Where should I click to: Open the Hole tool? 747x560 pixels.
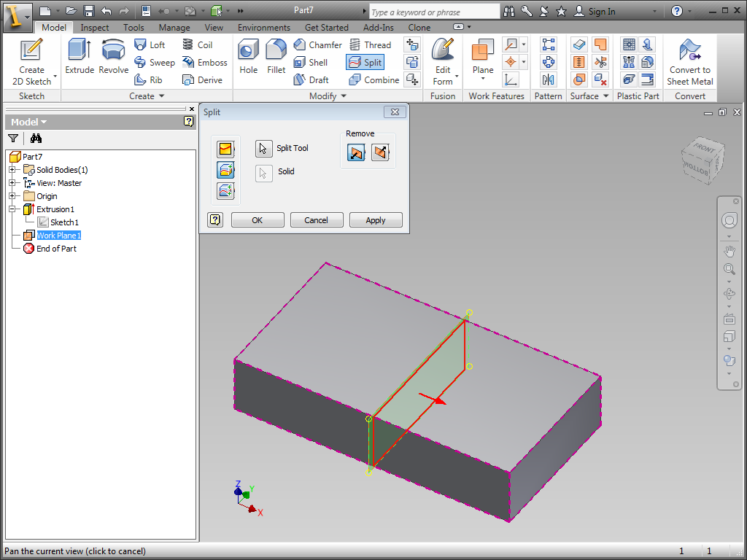coord(248,57)
